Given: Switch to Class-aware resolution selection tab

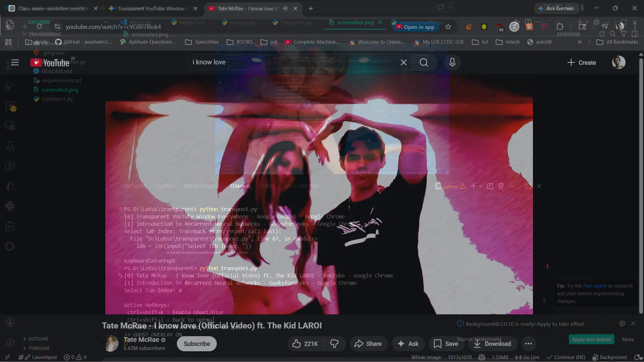Looking at the screenshot, I should (x=53, y=8).
